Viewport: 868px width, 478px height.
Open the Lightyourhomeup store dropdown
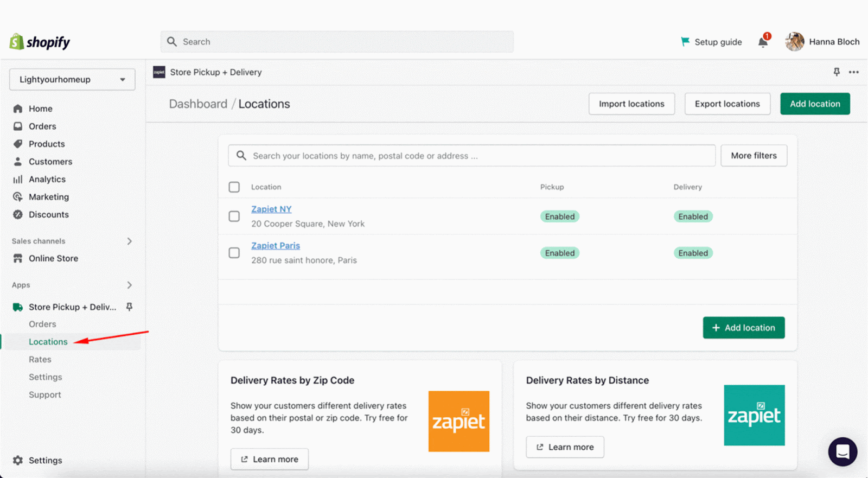(x=72, y=79)
